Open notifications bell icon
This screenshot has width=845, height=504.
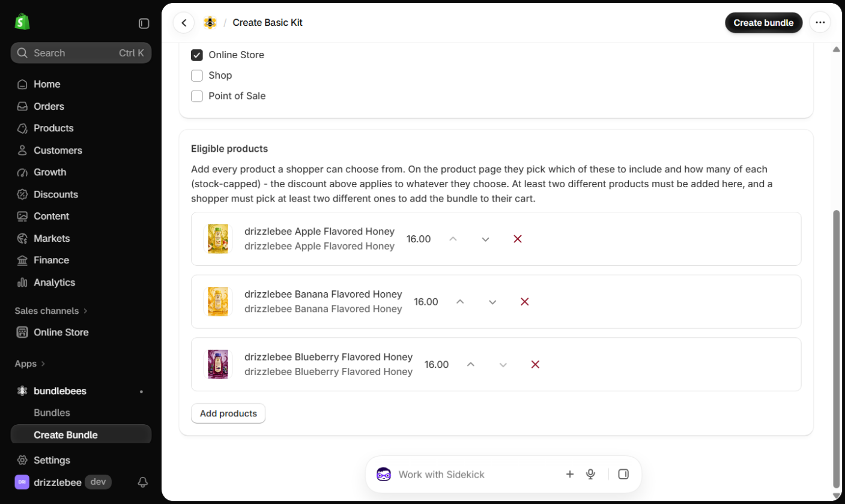tap(143, 482)
